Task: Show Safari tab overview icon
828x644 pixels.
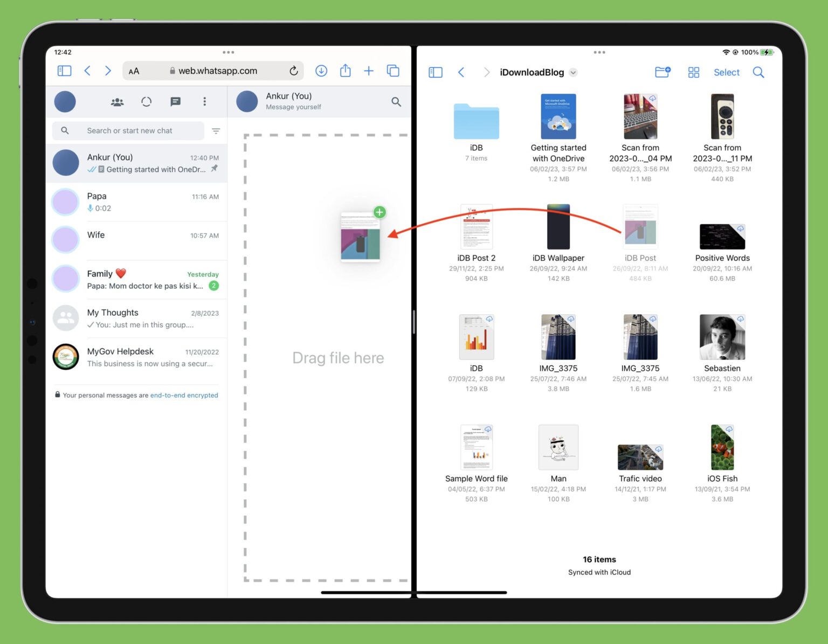Action: (x=393, y=71)
